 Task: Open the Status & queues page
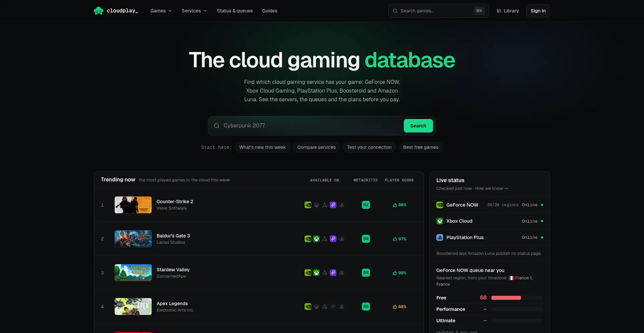pyautogui.click(x=235, y=11)
